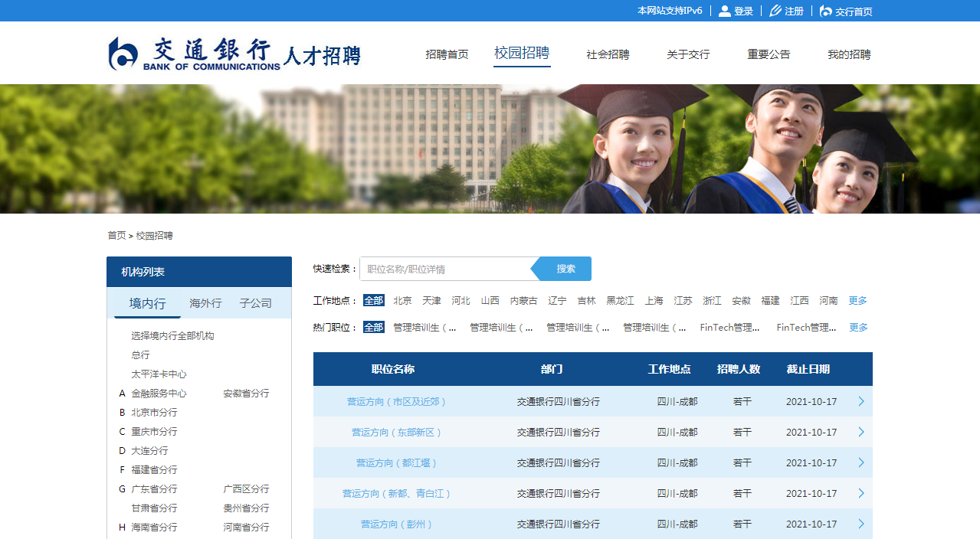Screen dimensions: 980x539
Task: Click the campus graduates banner image
Action: (x=490, y=149)
